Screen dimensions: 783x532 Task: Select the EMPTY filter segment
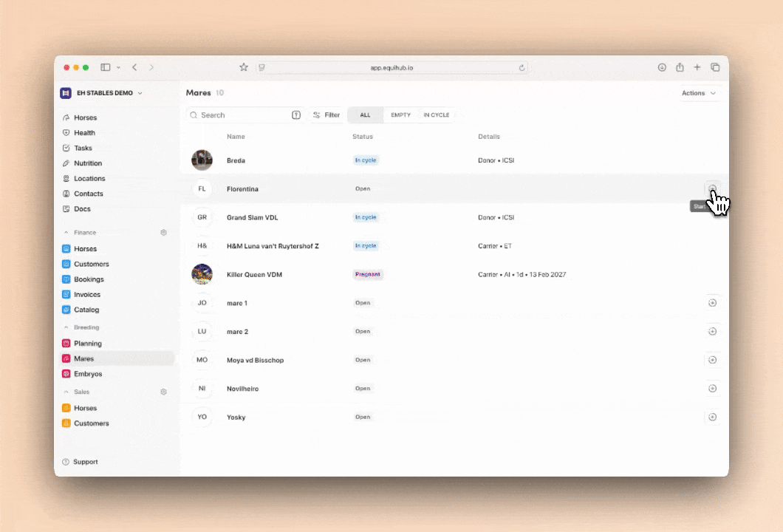click(400, 115)
